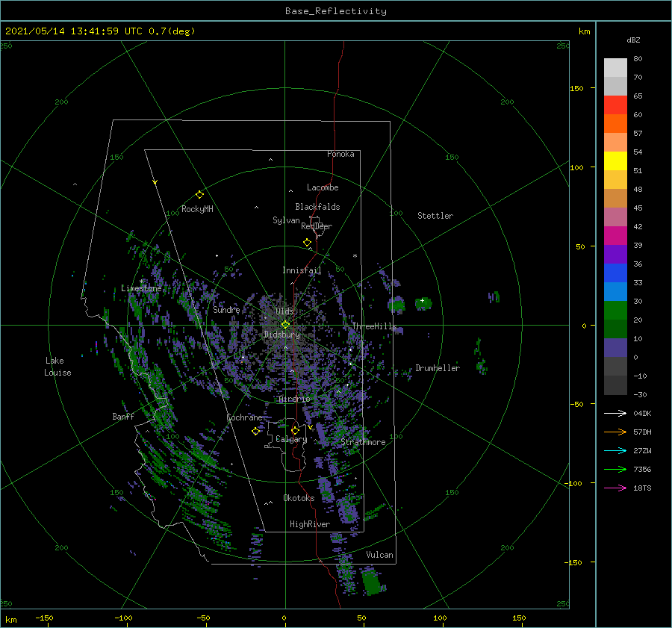
Task: Click the blue 36 dBZ legend color
Action: [x=615, y=273]
